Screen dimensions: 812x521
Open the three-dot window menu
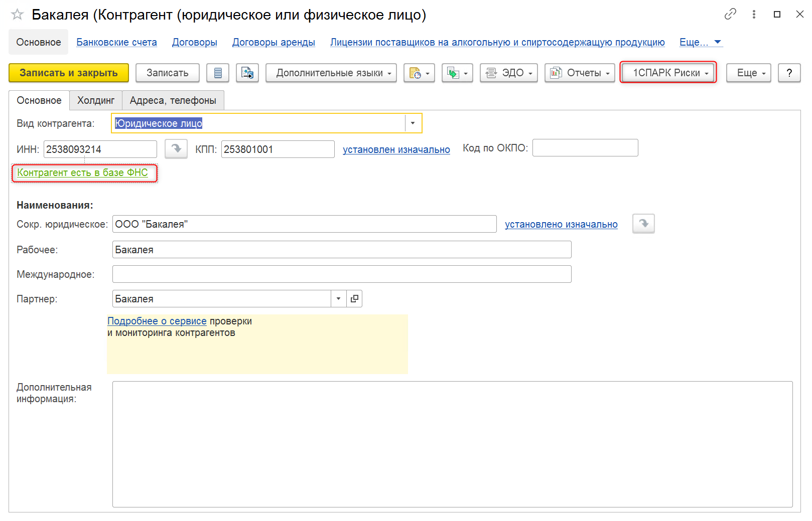(x=754, y=15)
